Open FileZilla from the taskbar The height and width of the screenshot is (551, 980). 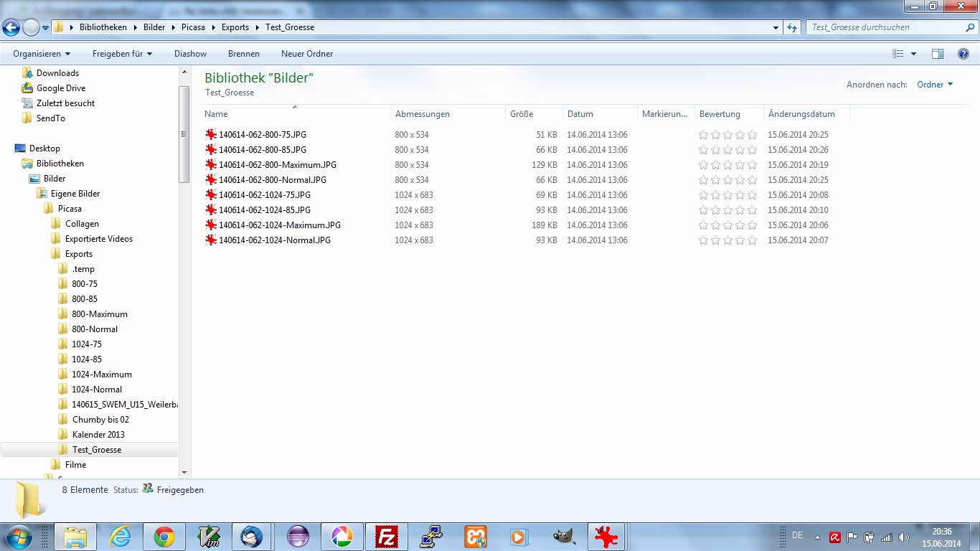[387, 537]
